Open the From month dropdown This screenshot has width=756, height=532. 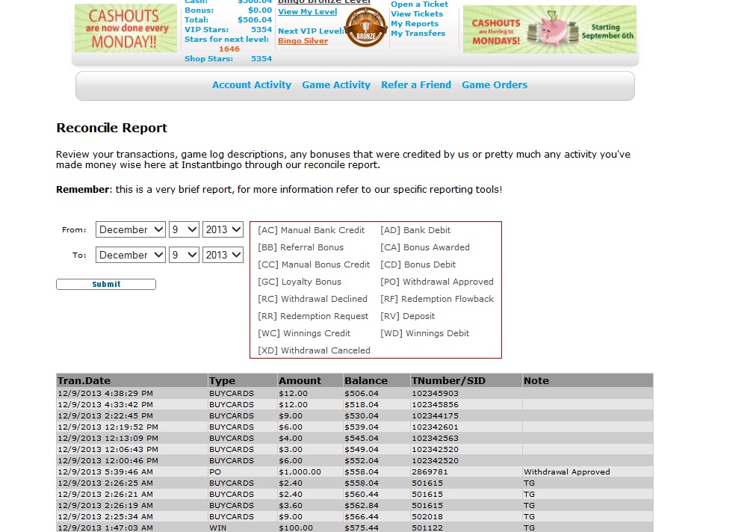[x=131, y=230]
